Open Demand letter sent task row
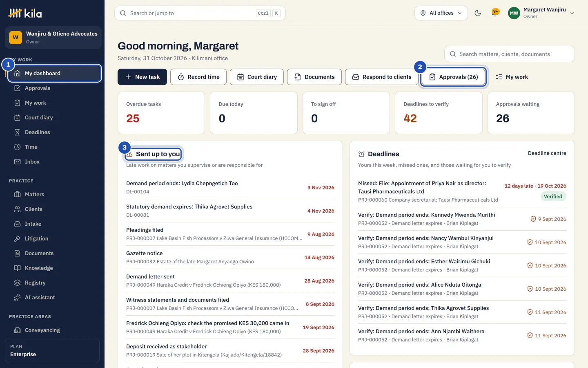The height and width of the screenshot is (368, 588). coord(230,280)
